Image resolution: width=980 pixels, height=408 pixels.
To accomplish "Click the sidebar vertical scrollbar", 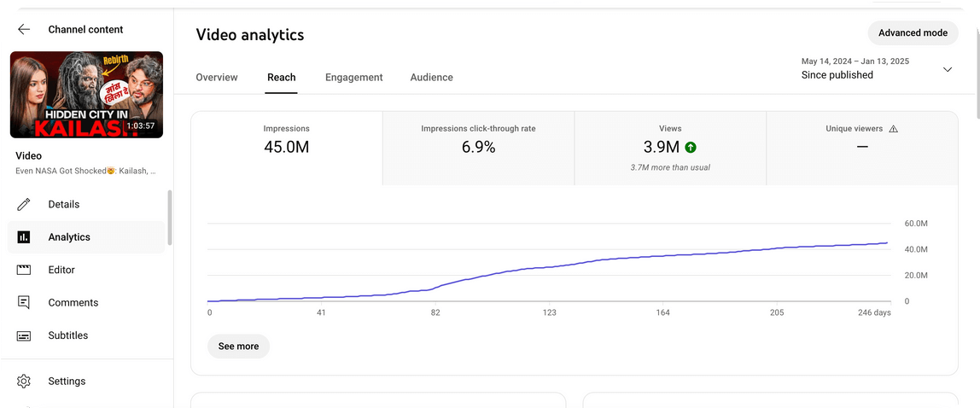I will click(170, 218).
